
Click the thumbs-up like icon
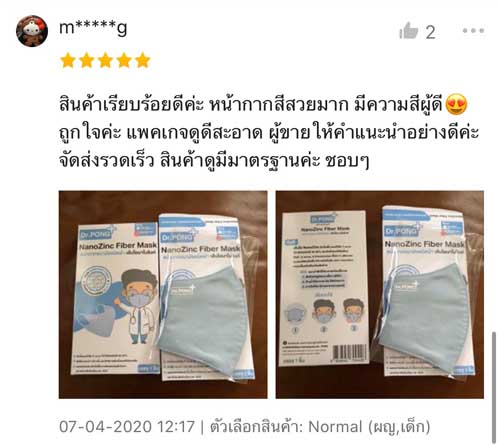point(409,31)
